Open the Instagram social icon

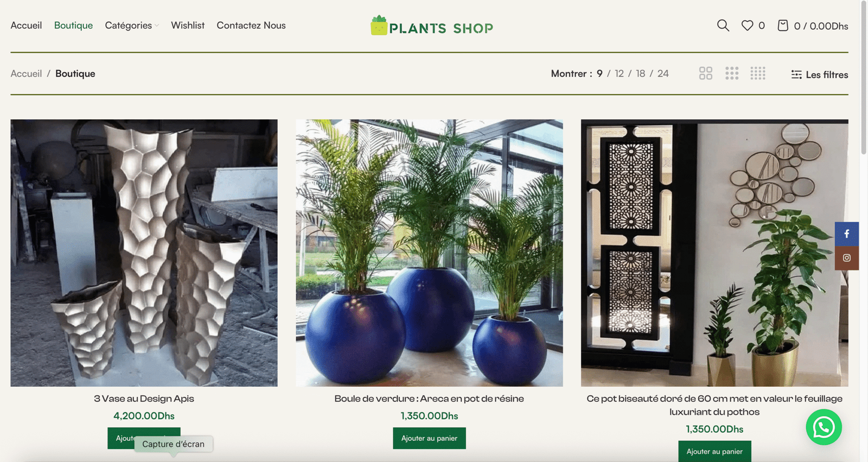[x=846, y=258]
